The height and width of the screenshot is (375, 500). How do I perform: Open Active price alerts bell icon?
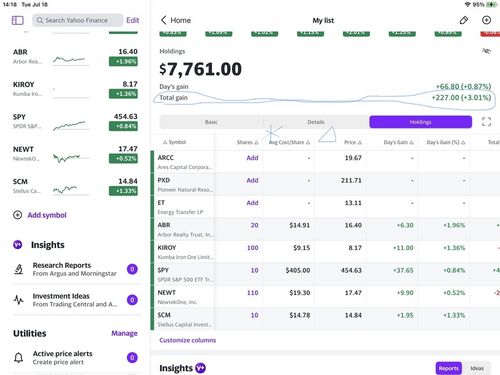tap(19, 358)
